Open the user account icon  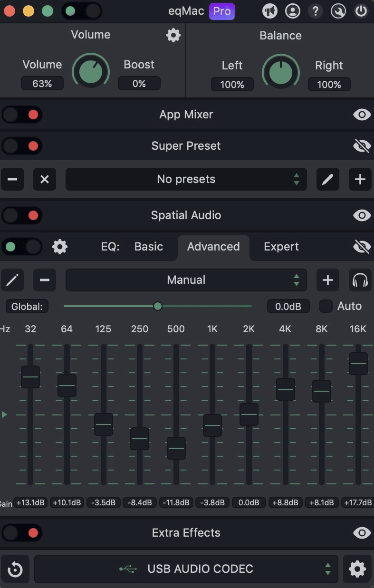coord(293,10)
